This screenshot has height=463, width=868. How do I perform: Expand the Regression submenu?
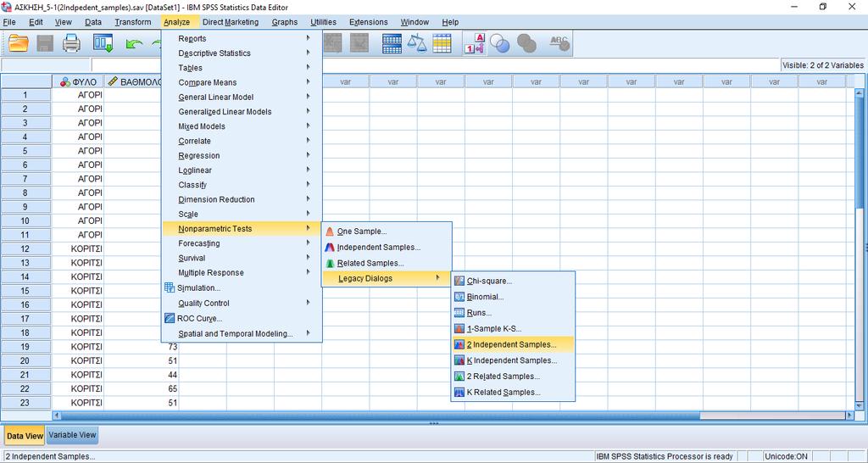tap(242, 156)
